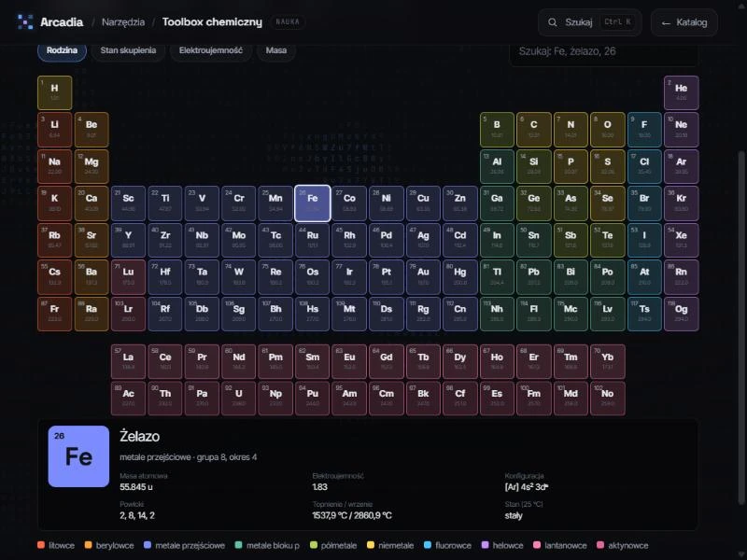Viewport: 747px width, 560px height.
Task: Click the metale przejściowe legend swatch
Action: [148, 545]
